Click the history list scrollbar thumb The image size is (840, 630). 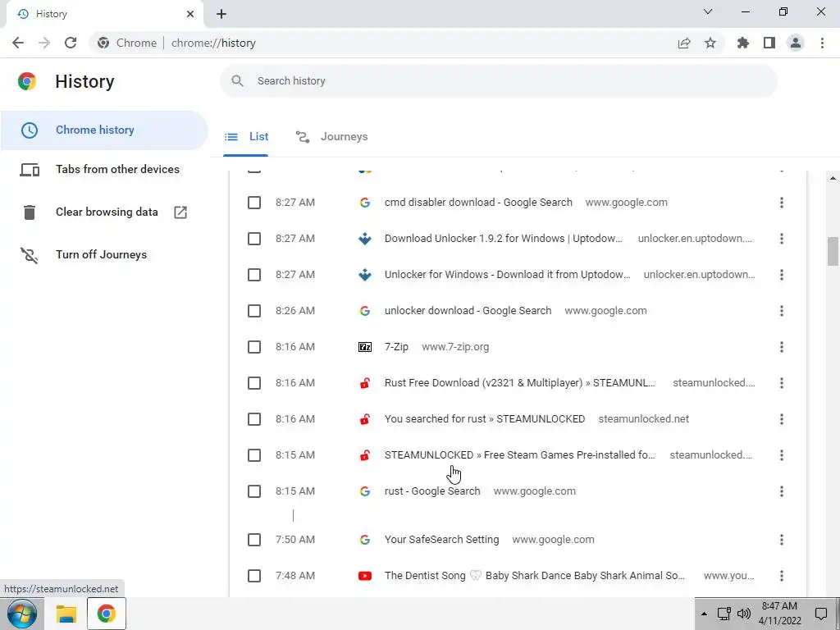tap(833, 251)
